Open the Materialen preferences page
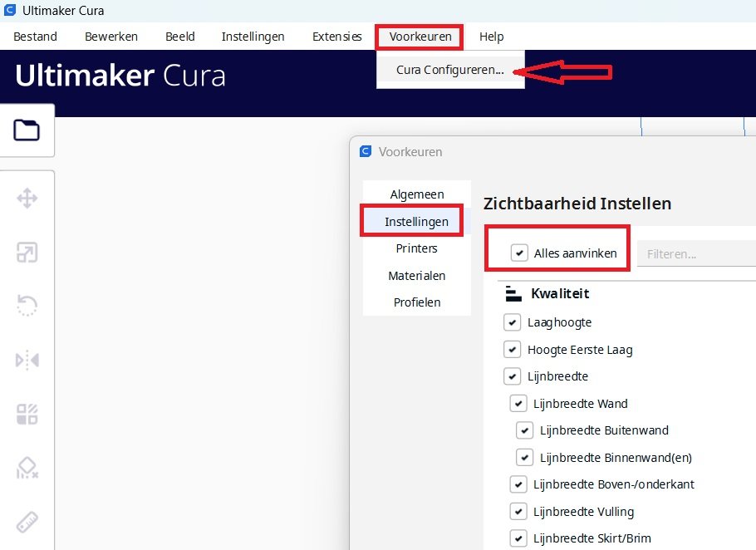 [416, 276]
